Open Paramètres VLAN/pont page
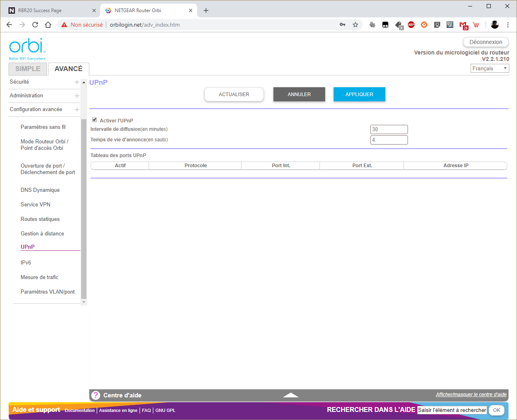517x420 pixels. point(48,292)
